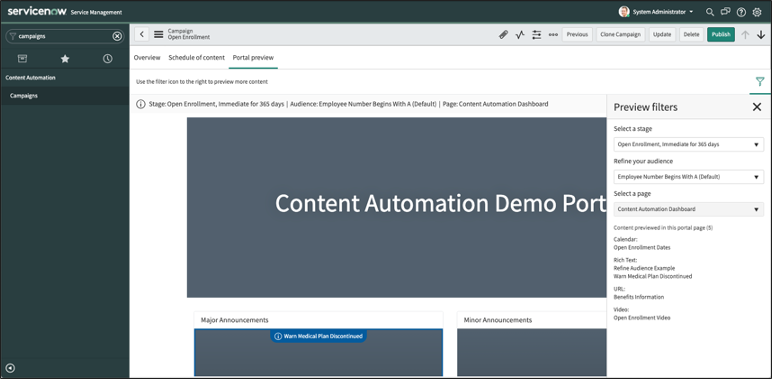Click the Update button
Screen dimensions: 772x379
(x=662, y=34)
